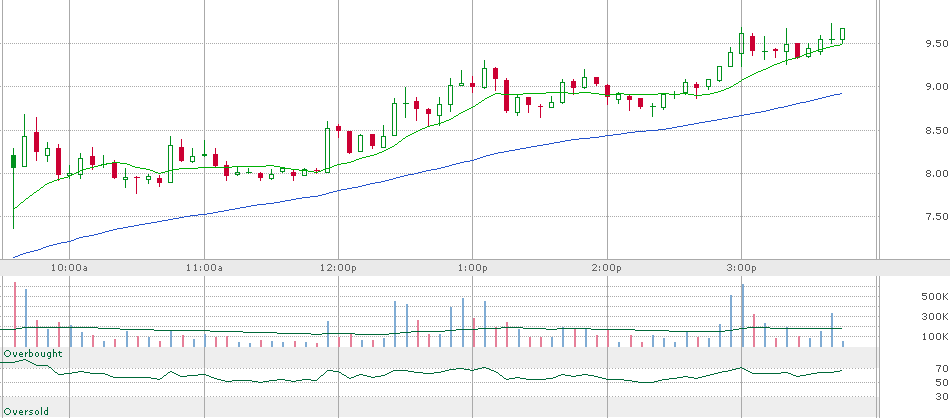Click the Overbought RSI label
Viewport: 950px width, 418px height.
click(x=33, y=353)
